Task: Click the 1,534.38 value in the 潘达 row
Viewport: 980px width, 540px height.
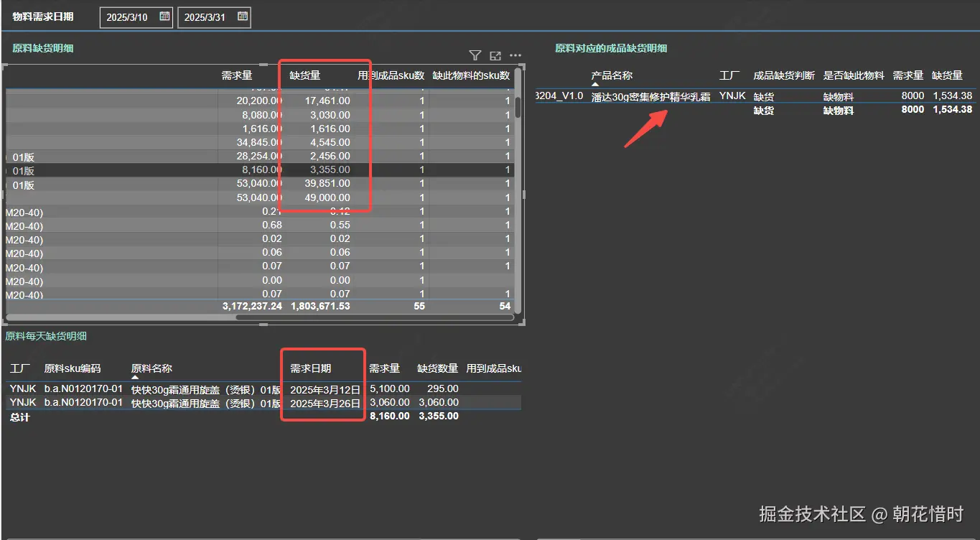Action: click(x=952, y=96)
